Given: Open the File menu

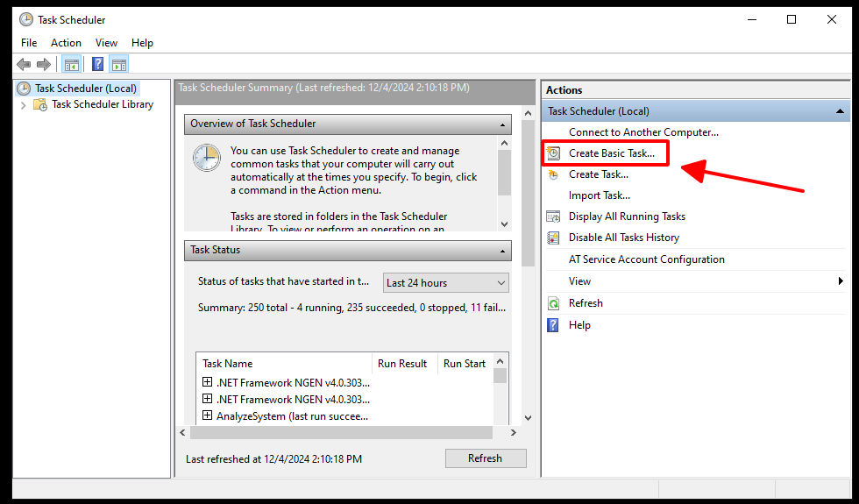Looking at the screenshot, I should click(x=29, y=42).
